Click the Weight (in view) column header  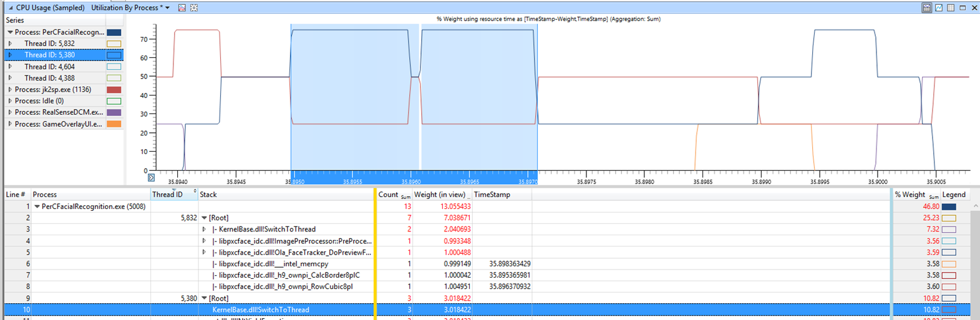439,195
